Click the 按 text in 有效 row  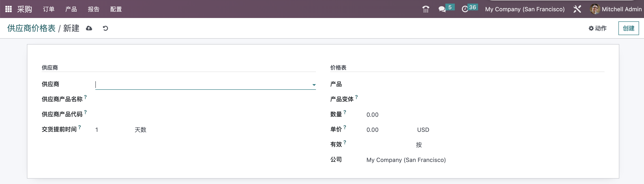pyautogui.click(x=419, y=145)
